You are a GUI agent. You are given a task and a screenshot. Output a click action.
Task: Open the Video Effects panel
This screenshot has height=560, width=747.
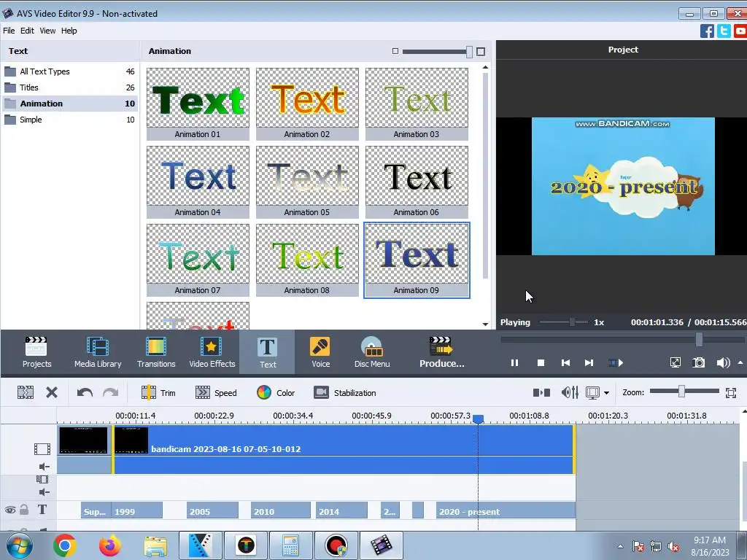212,352
